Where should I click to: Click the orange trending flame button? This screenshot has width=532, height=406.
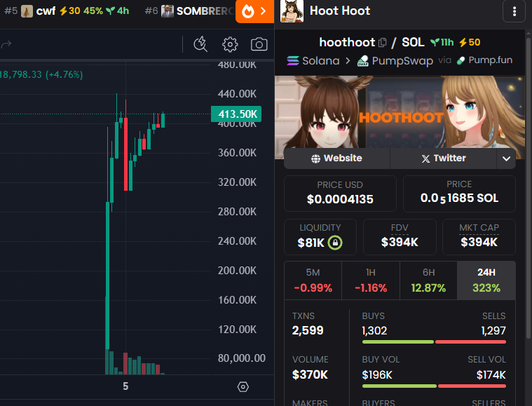click(254, 11)
